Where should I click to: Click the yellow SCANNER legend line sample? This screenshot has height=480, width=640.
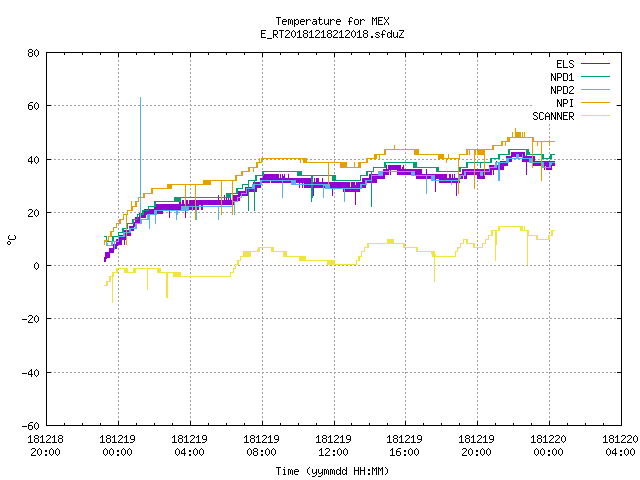[x=596, y=116]
